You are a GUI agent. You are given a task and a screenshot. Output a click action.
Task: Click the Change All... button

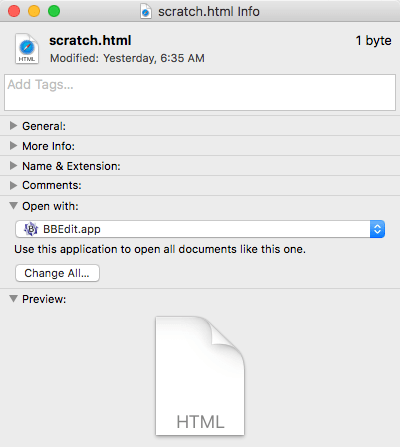(x=57, y=273)
